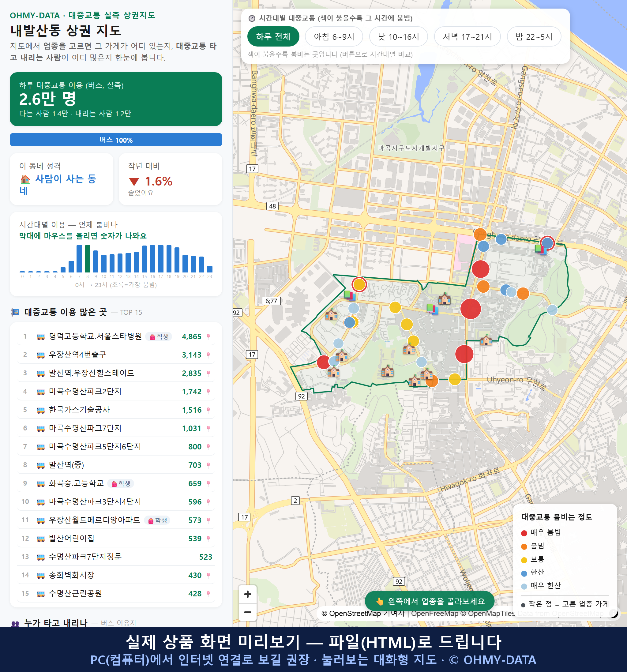Click the map pin for 마곡수명산파크2단지
This screenshot has height=672, width=627.
tap(208, 392)
